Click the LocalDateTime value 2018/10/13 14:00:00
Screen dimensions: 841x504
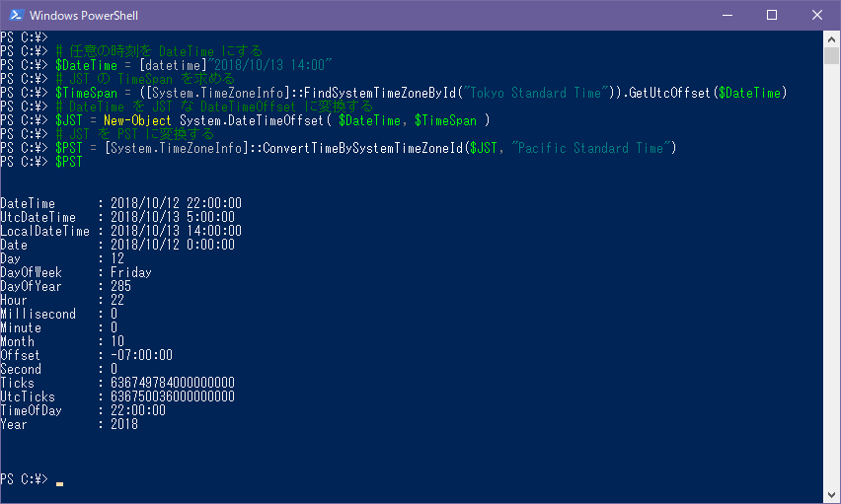click(x=176, y=231)
